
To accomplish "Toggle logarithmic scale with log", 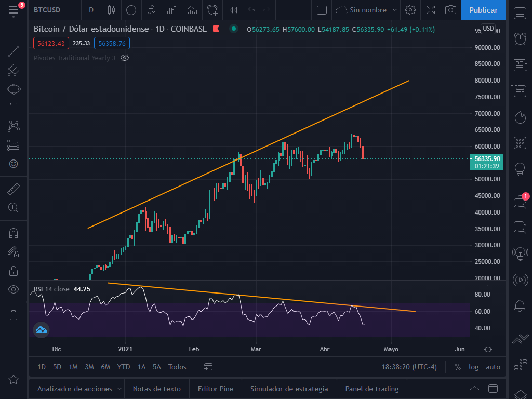I will [473, 367].
